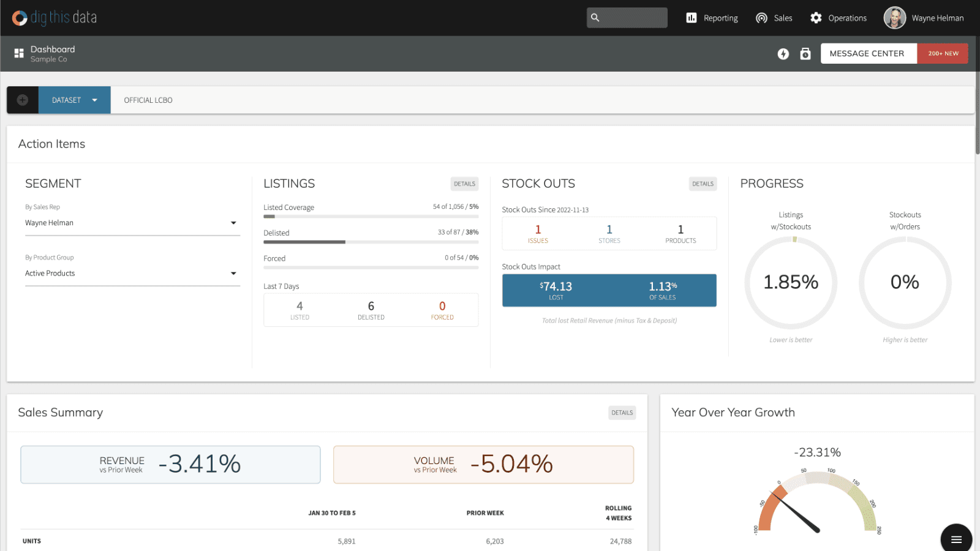Click the dig this data logo
The height and width of the screenshot is (551, 980).
click(x=55, y=18)
